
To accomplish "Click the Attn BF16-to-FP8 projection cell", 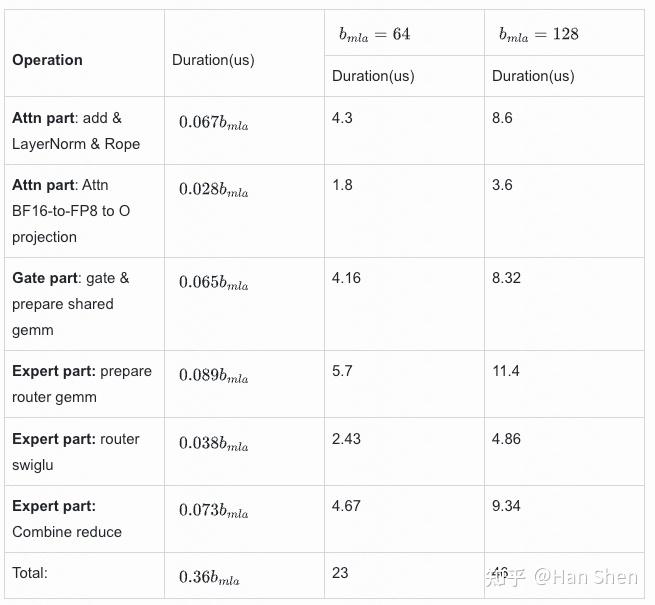I will [84, 211].
